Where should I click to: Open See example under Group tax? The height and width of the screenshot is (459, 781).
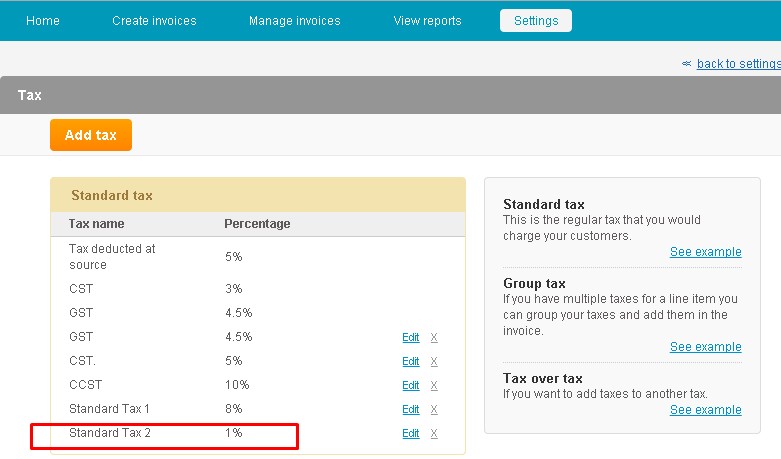[706, 347]
